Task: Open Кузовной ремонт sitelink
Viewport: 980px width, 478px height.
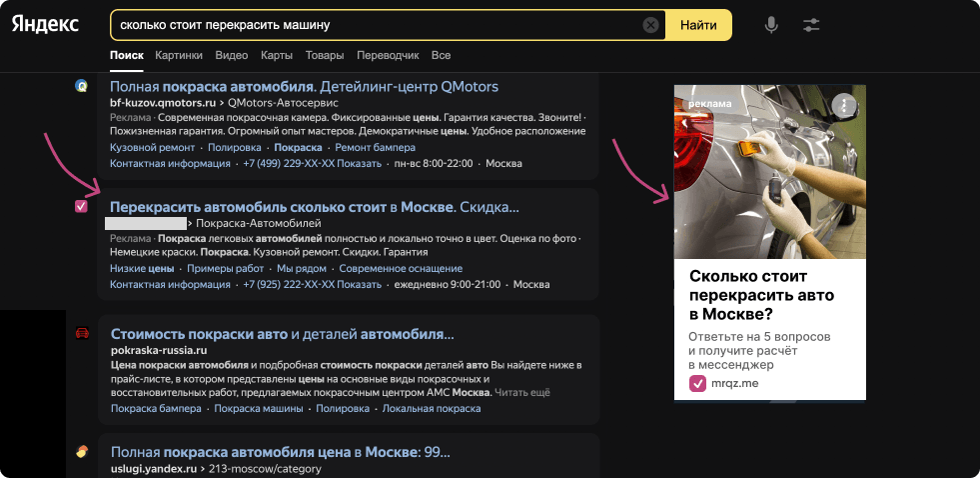Action: click(x=152, y=148)
